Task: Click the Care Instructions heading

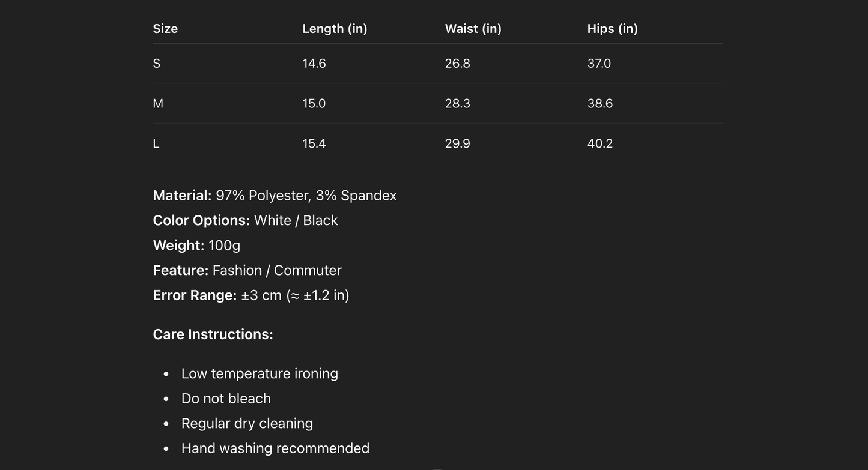Action: tap(213, 334)
